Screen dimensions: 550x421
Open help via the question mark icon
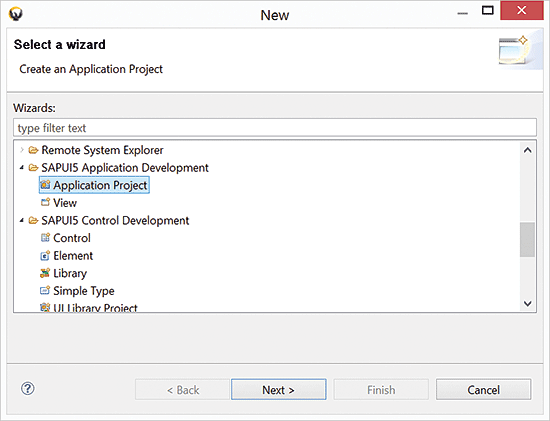pyautogui.click(x=28, y=388)
